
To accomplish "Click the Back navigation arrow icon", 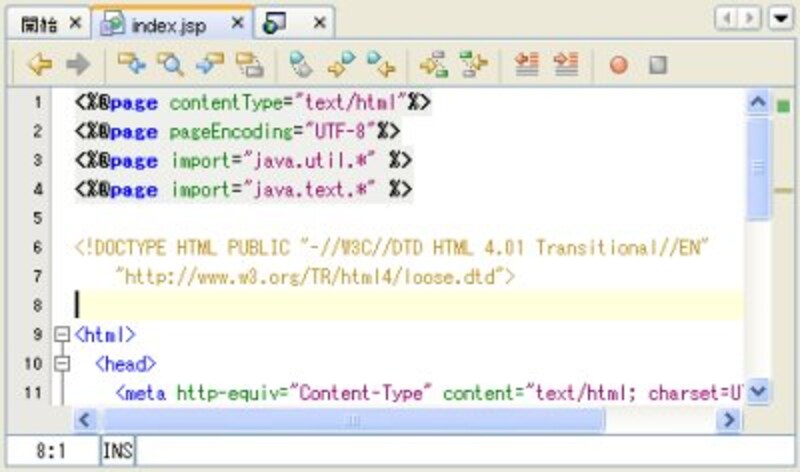I will click(39, 65).
